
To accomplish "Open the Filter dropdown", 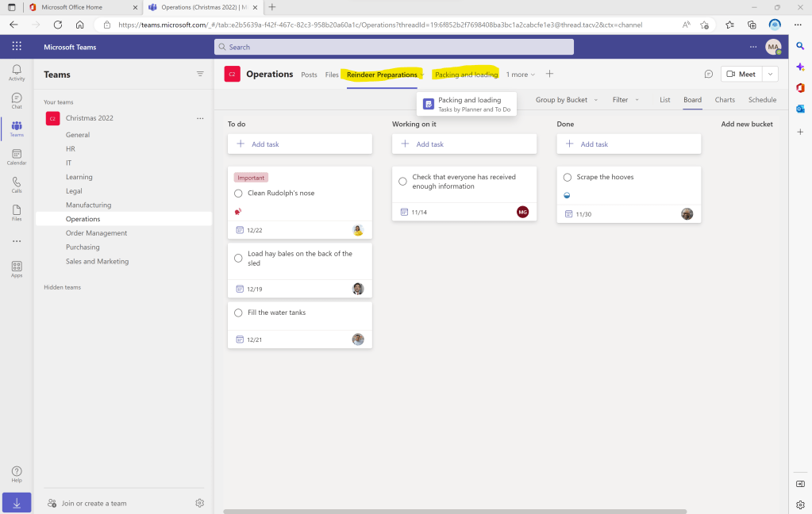I will pyautogui.click(x=625, y=100).
